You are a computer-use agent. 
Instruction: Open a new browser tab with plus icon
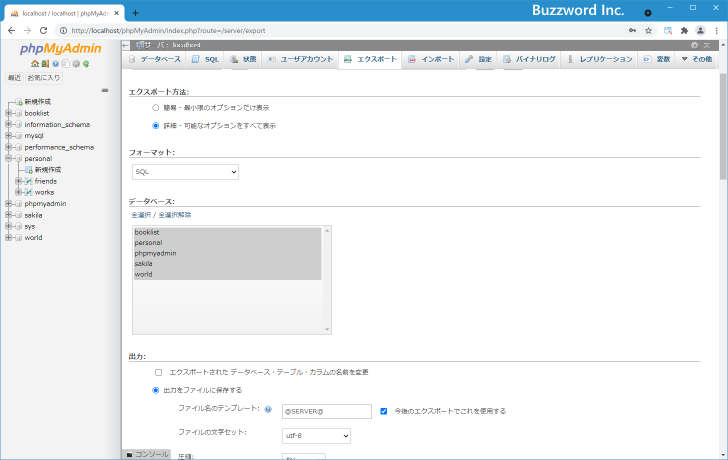[x=135, y=13]
